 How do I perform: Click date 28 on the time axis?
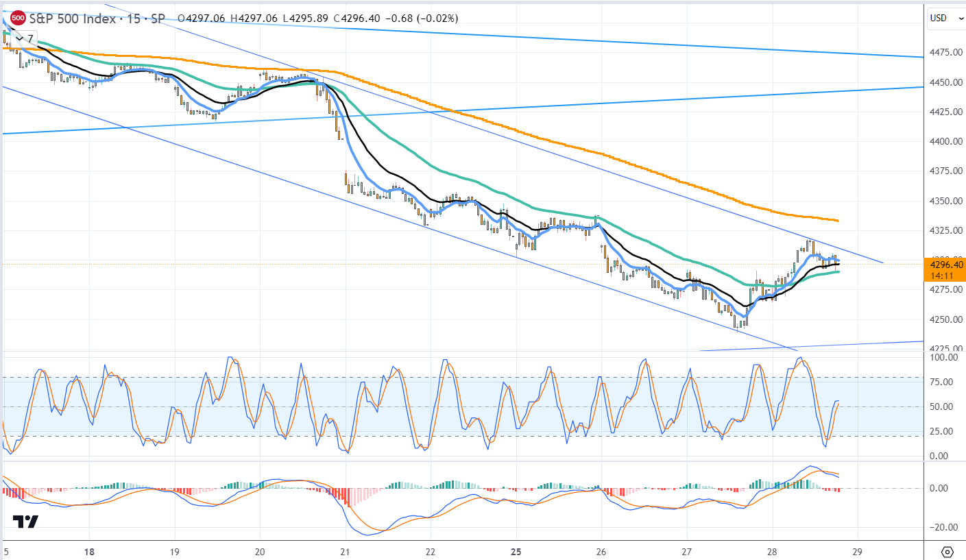click(x=773, y=551)
